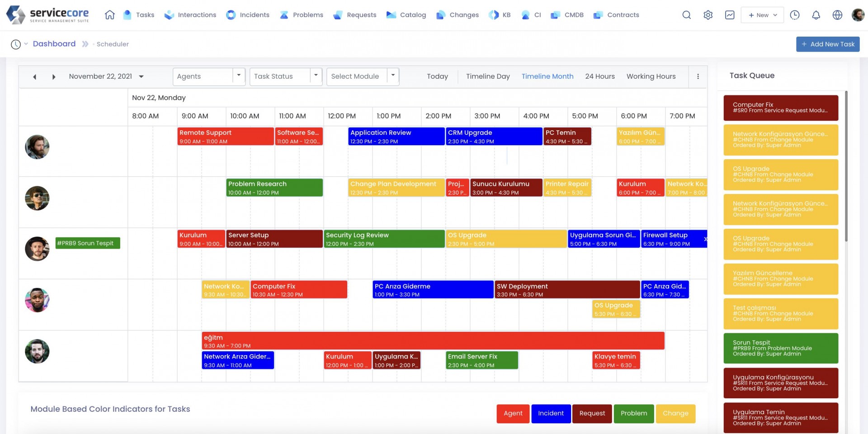The image size is (868, 434).
Task: Open settings via the gear icon
Action: point(708,15)
